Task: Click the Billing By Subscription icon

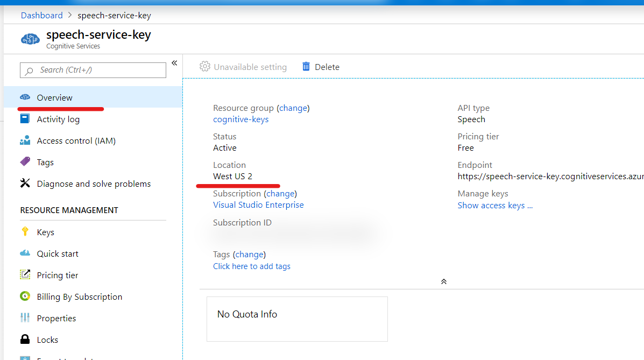Action: (x=25, y=296)
